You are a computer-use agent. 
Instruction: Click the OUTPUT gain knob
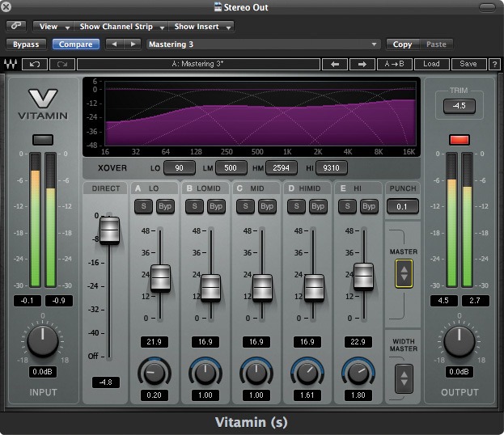460,341
